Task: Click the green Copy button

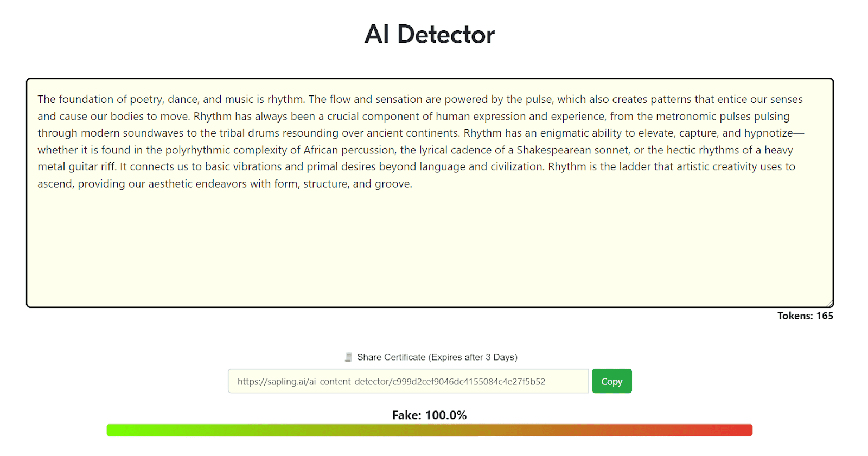Action: (x=611, y=381)
